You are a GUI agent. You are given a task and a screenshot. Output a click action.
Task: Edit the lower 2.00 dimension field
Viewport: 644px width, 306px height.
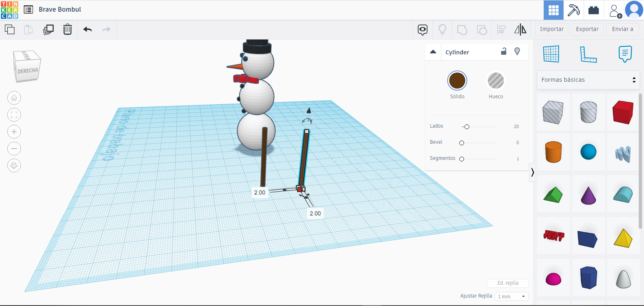click(315, 213)
